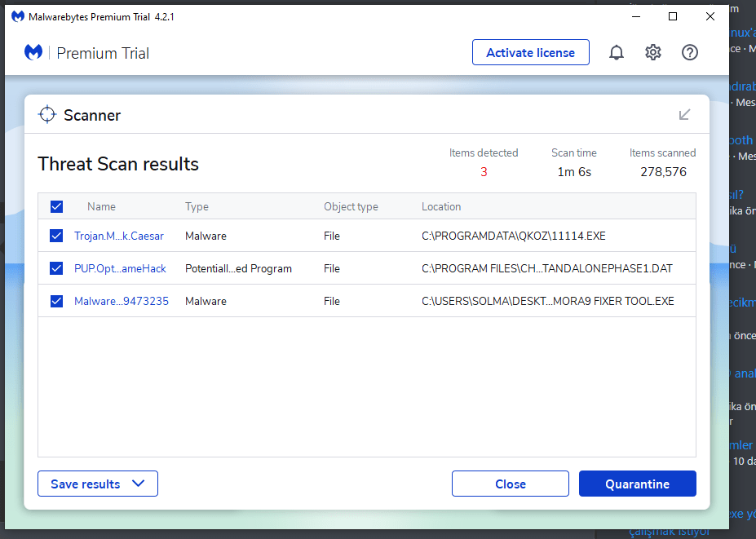Open the Save results dropdown
This screenshot has height=539, width=756.
(x=98, y=484)
